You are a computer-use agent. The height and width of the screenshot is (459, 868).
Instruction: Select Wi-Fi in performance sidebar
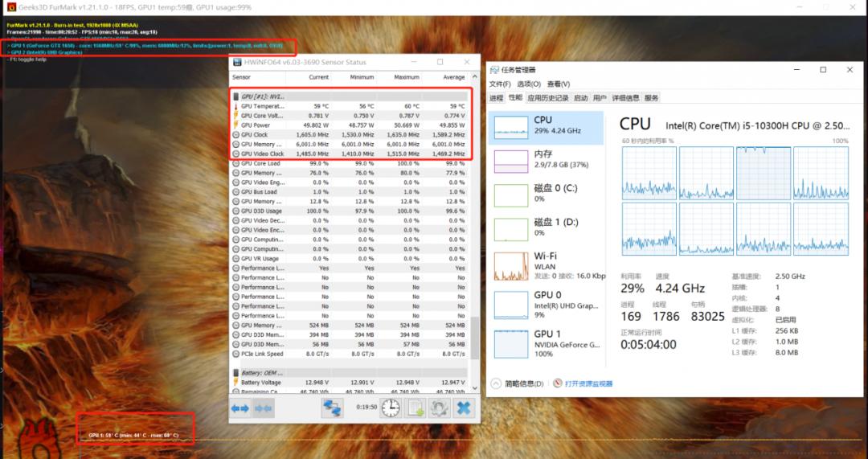click(x=546, y=265)
